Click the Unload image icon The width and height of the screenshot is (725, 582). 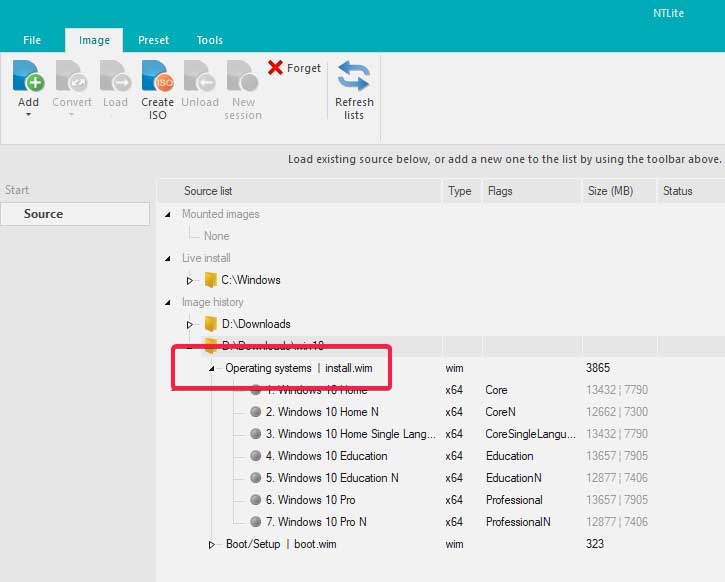coord(200,76)
